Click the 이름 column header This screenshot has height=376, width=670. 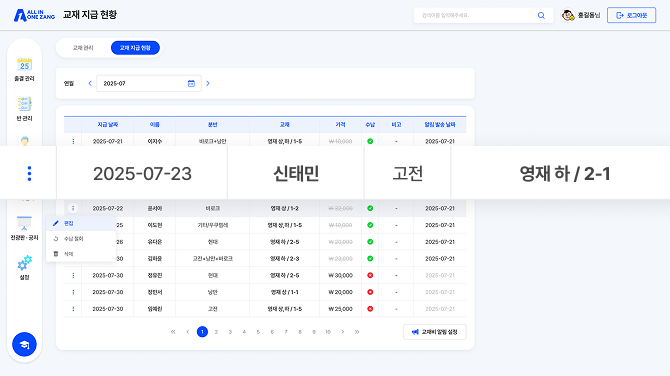[x=155, y=125]
